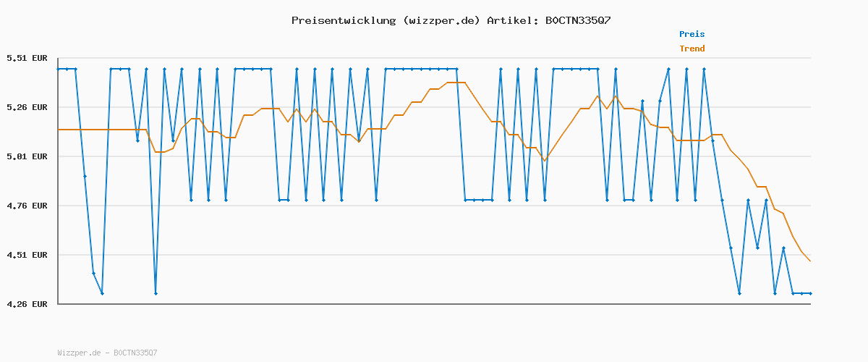Click the last blue price point at right edge
Screen dimensions: 868x362
click(810, 293)
